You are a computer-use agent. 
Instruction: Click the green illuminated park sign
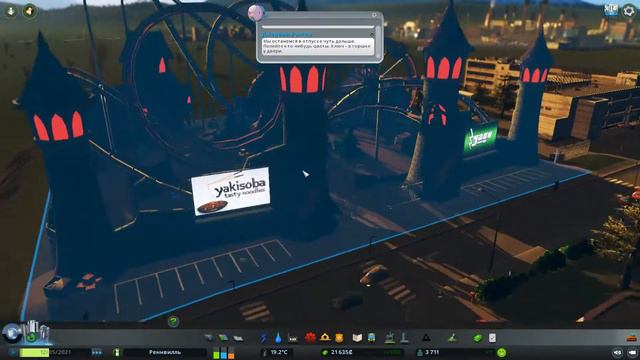[x=480, y=138]
